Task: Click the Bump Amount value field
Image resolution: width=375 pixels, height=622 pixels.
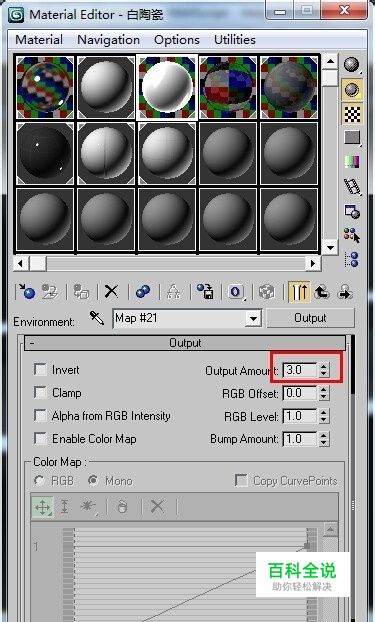Action: click(300, 439)
